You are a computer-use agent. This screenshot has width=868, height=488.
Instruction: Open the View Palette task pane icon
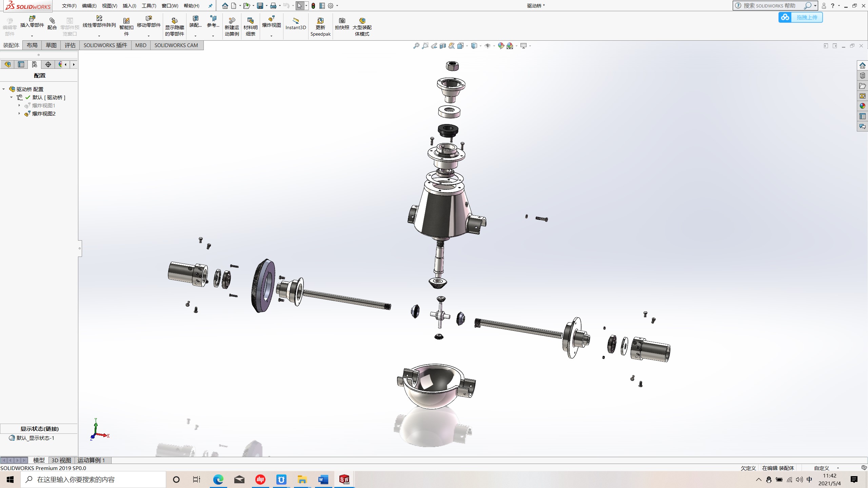tap(862, 96)
